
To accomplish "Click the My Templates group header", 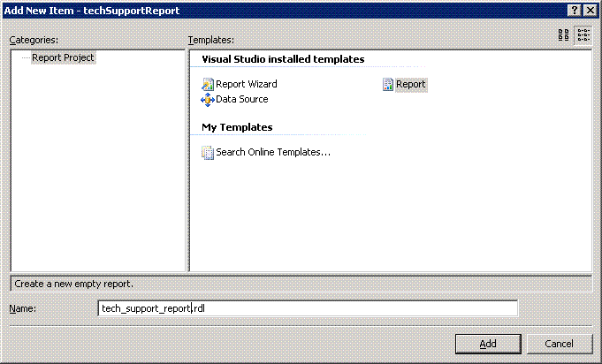I will 237,128.
